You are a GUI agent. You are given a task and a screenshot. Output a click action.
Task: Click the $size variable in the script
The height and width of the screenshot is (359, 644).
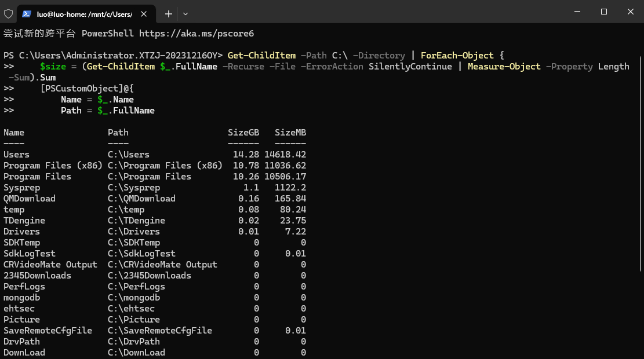click(x=53, y=67)
